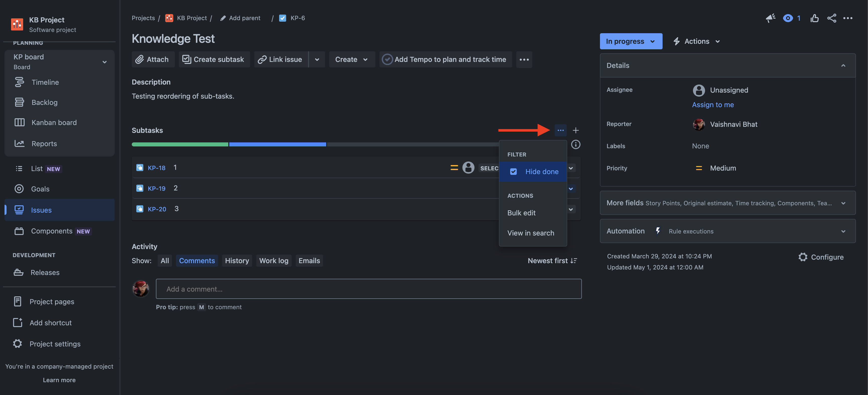Click the feedback megaphone icon
The image size is (868, 395).
[770, 18]
